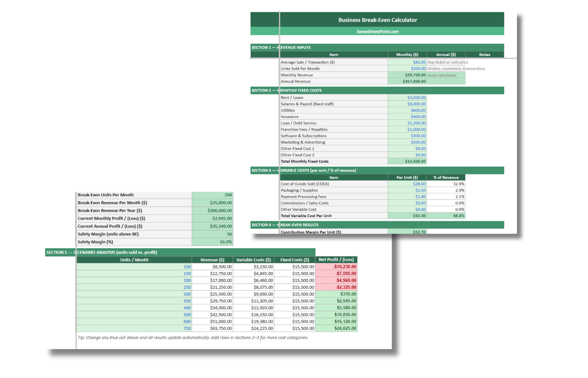588x378 pixels.
Task: Click the SECTION 4 Break-Even Results header
Action: [x=294, y=225]
